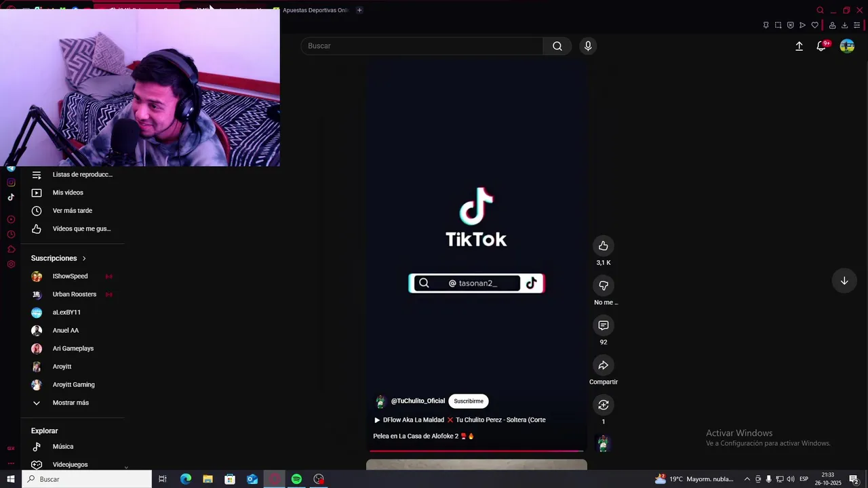Open the sidebar extensions icon
Screen dimensions: 868x488
11,249
